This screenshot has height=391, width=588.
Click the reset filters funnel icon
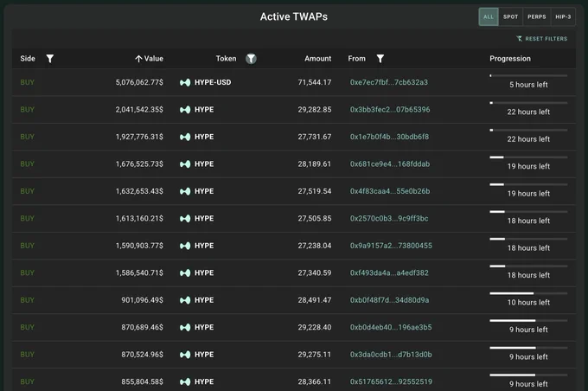point(520,39)
